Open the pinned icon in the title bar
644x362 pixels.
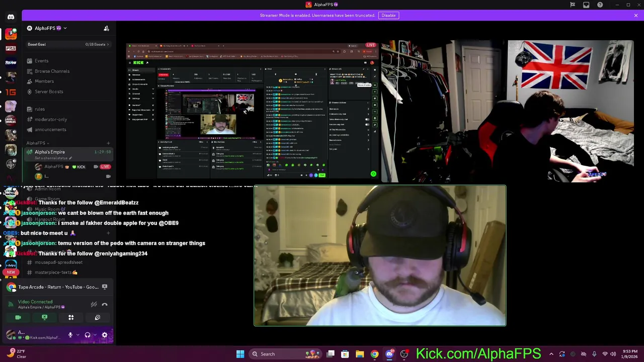(x=573, y=5)
